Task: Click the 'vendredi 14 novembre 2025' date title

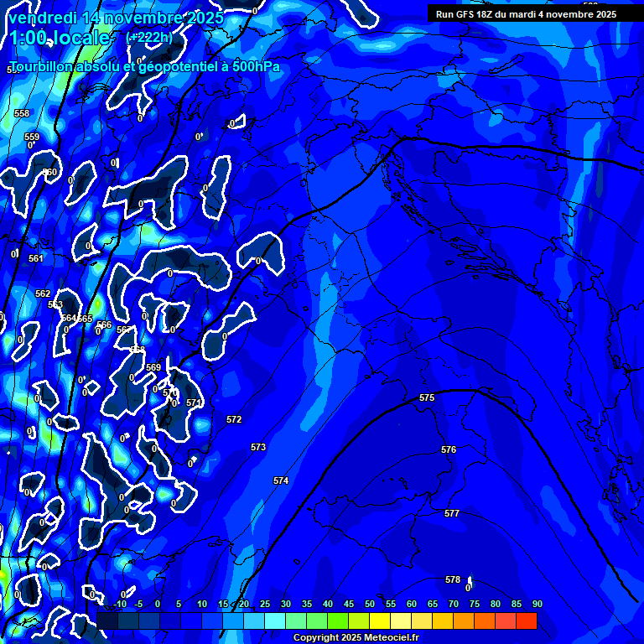Action: coord(116,18)
